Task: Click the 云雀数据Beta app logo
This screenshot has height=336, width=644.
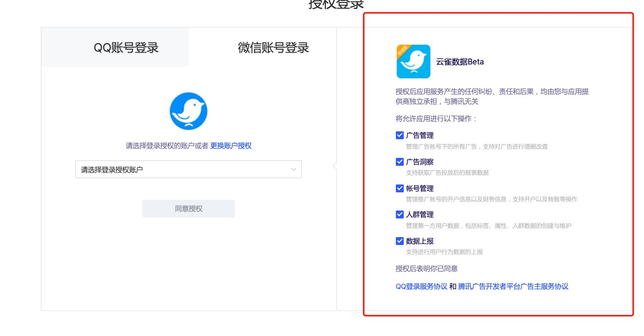Action: click(x=414, y=61)
